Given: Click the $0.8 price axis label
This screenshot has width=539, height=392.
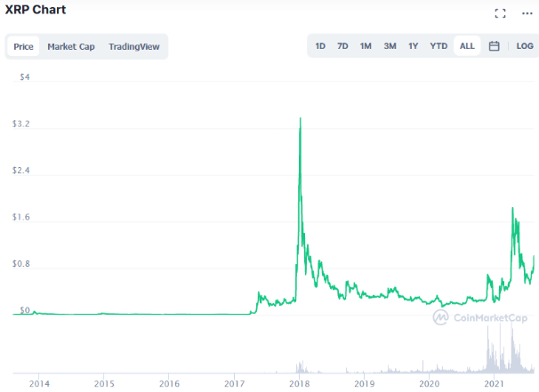Looking at the screenshot, I should [x=21, y=264].
